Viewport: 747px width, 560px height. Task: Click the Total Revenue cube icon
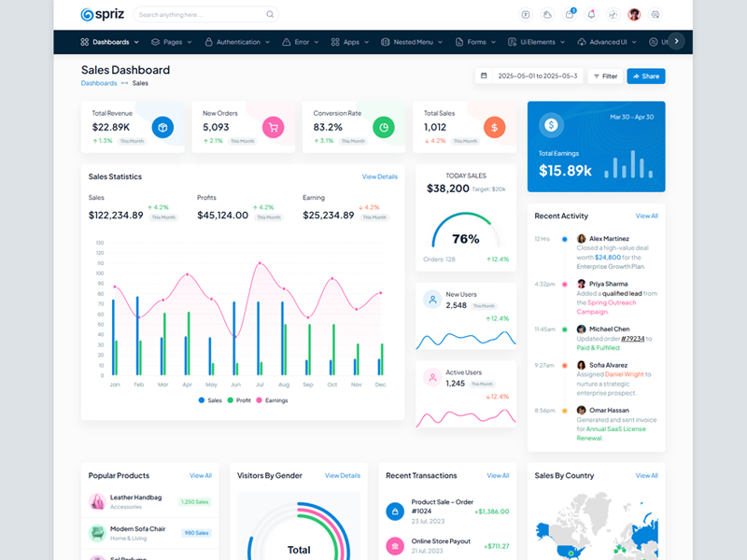162,127
